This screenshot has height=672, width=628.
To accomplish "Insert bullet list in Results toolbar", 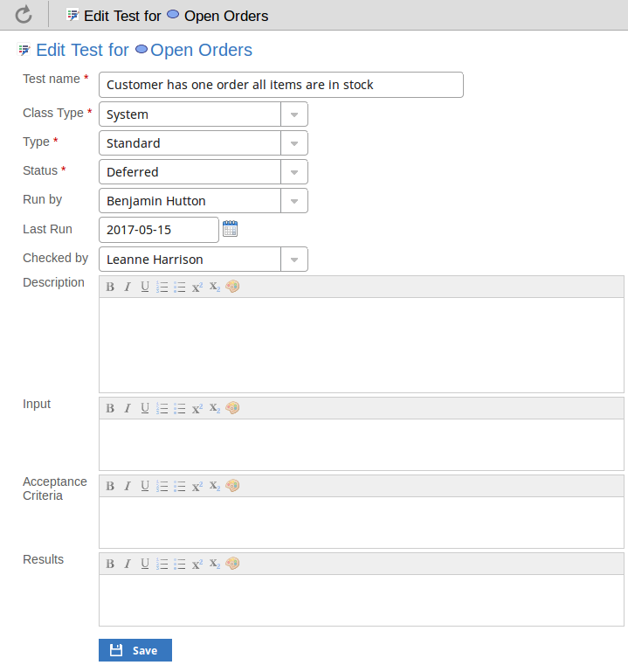I will click(180, 564).
